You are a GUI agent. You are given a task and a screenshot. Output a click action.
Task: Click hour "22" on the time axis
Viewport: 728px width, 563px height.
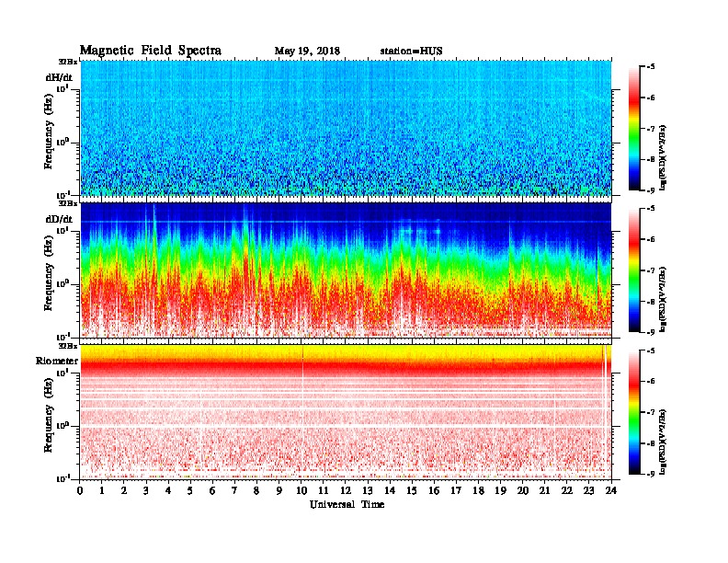[567, 490]
